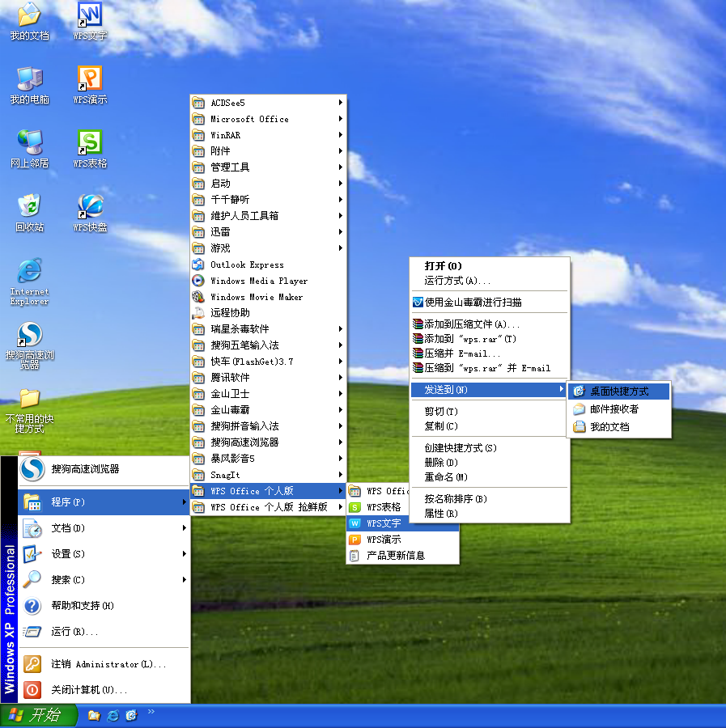Click 添加到 "wps.rar"(T) entry
Viewport: 726px width, 728px height.
pyautogui.click(x=490, y=339)
